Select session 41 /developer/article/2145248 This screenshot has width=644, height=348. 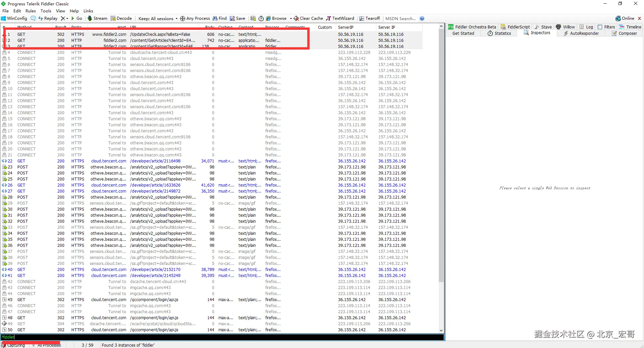pos(211,276)
